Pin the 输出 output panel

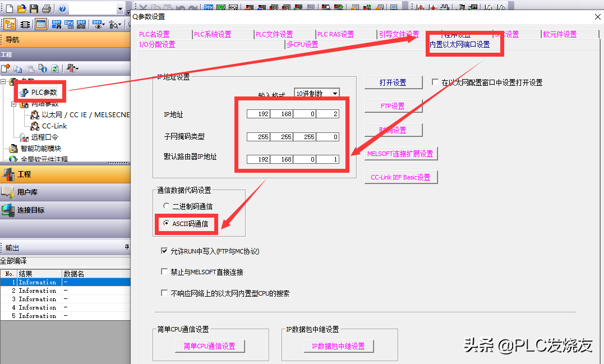pos(127,247)
